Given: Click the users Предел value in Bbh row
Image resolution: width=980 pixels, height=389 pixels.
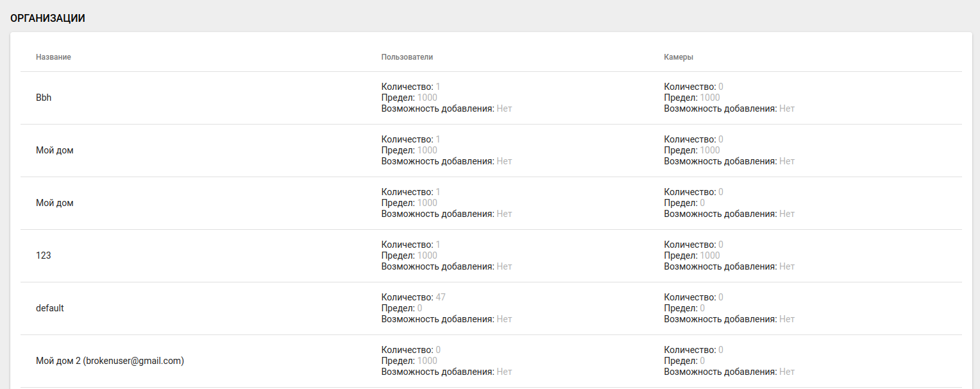Looking at the screenshot, I should [x=427, y=98].
